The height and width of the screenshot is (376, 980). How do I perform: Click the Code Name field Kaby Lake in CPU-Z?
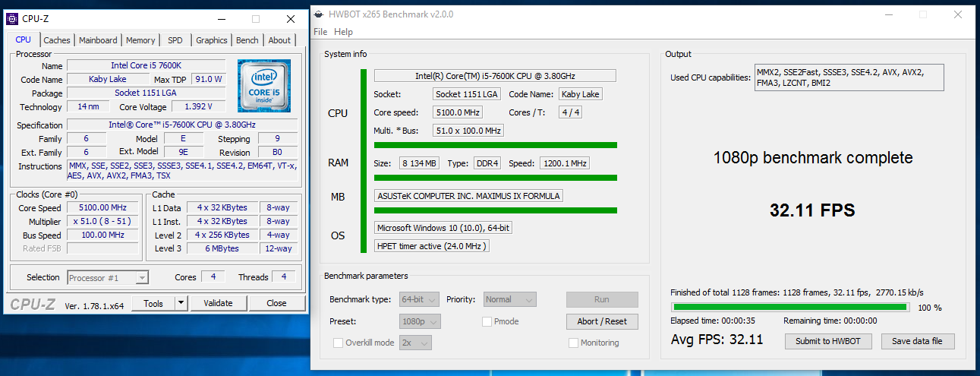coord(107,79)
